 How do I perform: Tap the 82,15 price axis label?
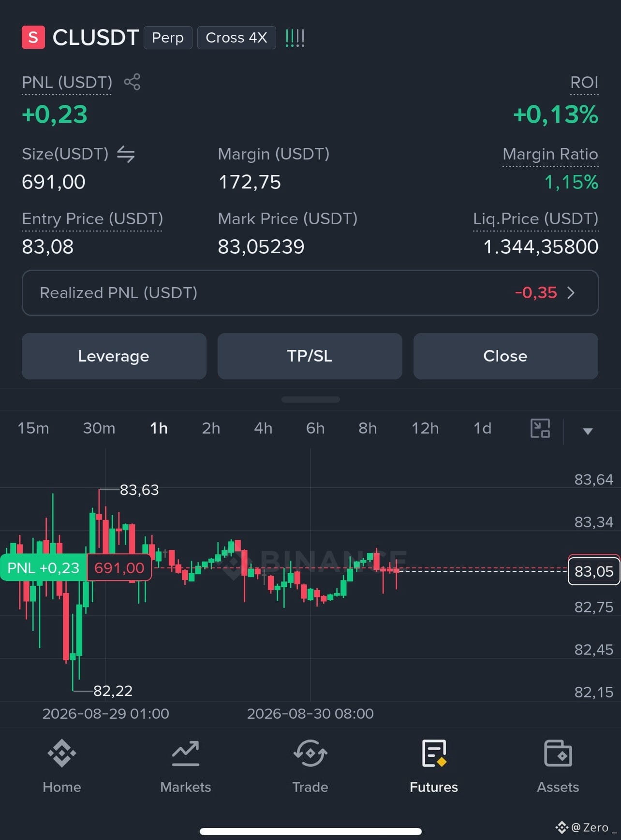[x=594, y=692]
